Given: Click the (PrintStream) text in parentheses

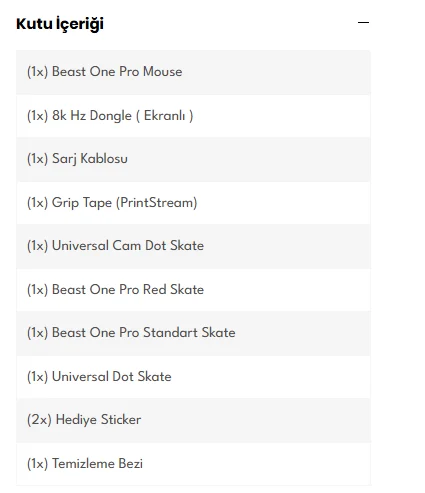Looking at the screenshot, I should pyautogui.click(x=157, y=203).
